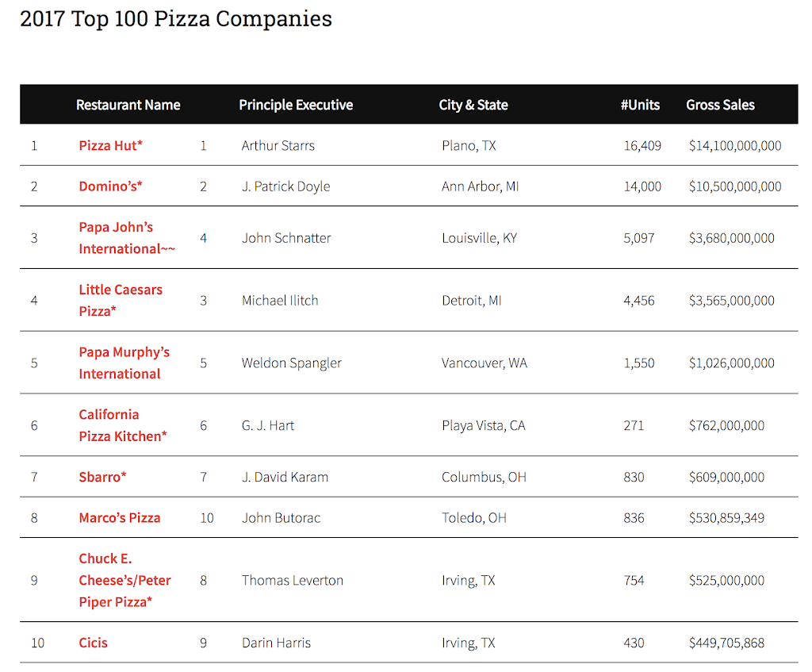Screen dimensions: 812x672
Task: Click the Gross Sales column header
Action: [x=720, y=105]
